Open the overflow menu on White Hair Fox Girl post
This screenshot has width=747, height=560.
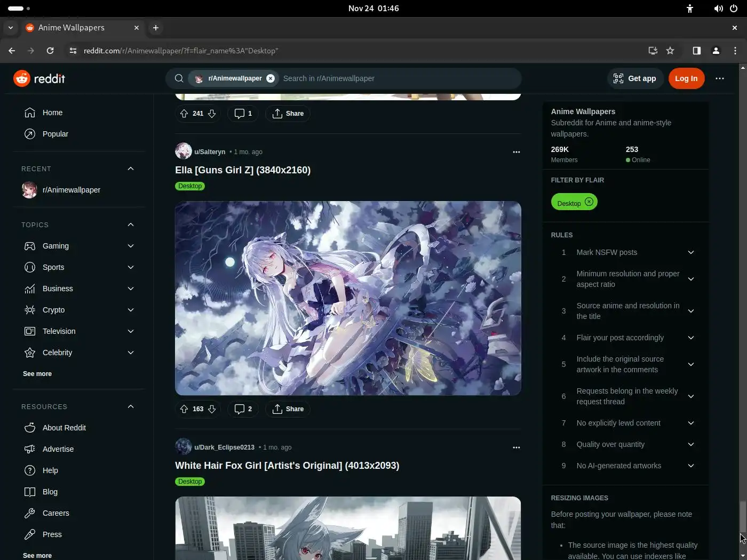(x=516, y=447)
